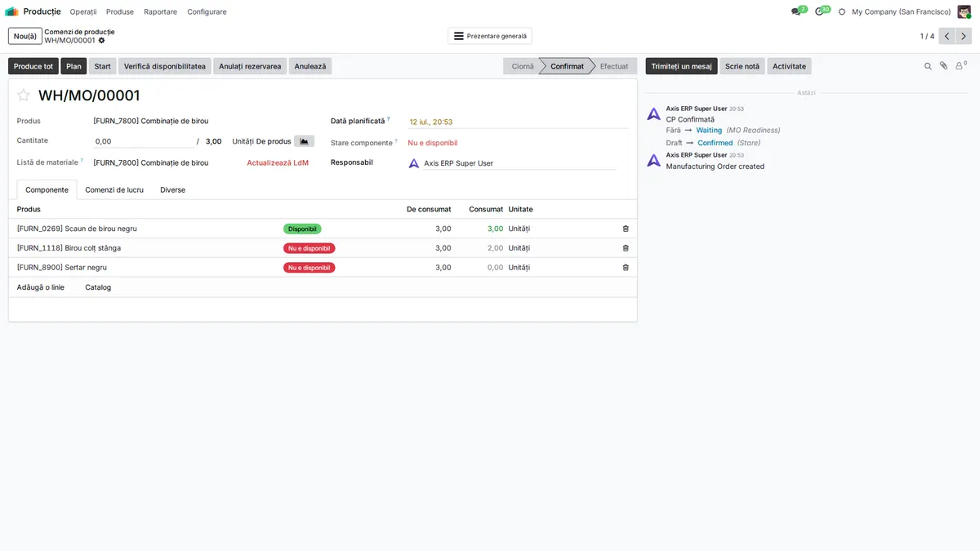Switch to the Comenzi de lucru tab
Image resolution: width=980 pixels, height=551 pixels.
click(x=114, y=190)
